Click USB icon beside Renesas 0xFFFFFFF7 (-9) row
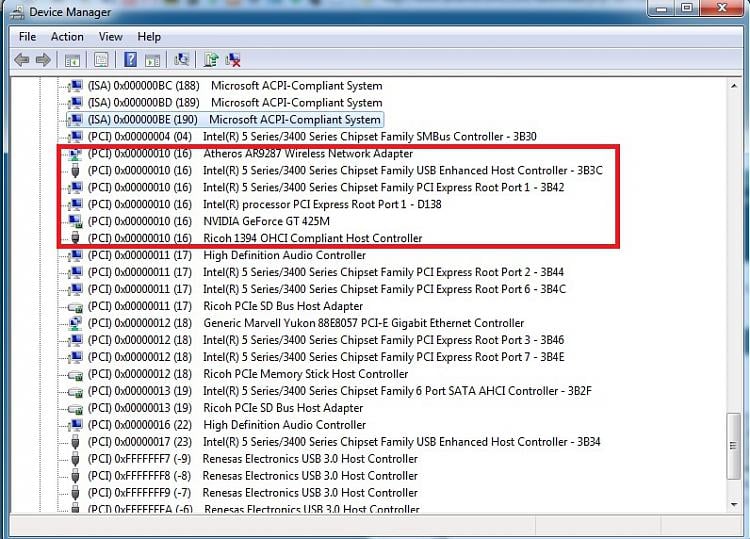The image size is (750, 539). coord(76,459)
